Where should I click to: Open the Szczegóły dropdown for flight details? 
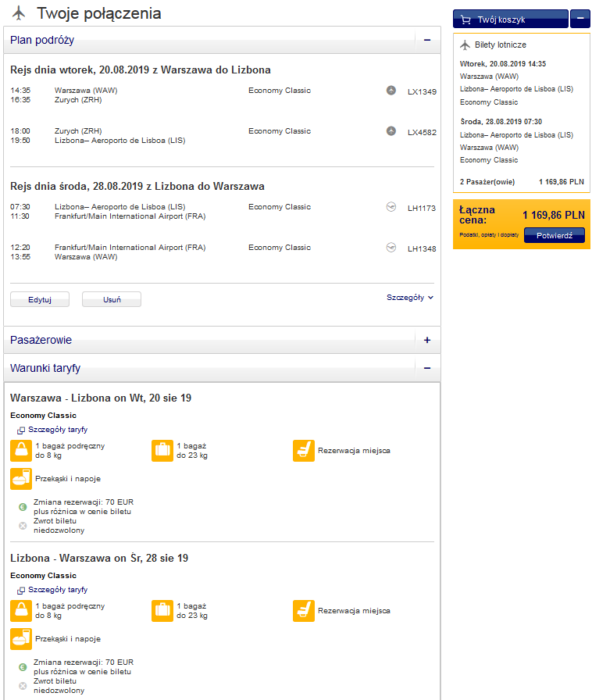coord(410,298)
